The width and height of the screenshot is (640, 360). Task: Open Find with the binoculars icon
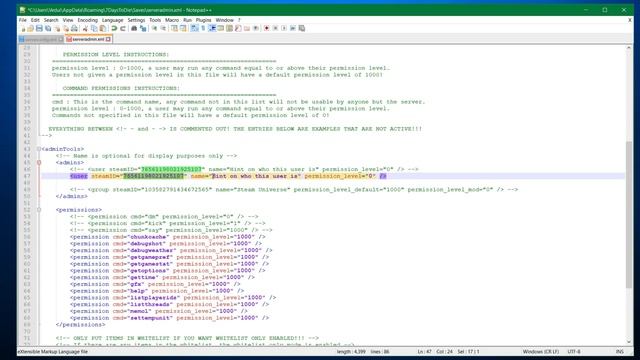134,29
